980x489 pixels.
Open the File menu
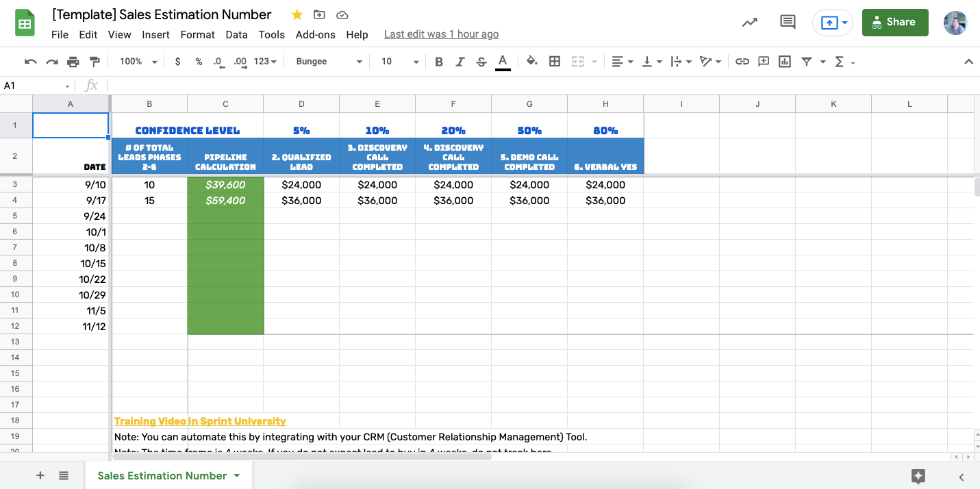coord(60,34)
